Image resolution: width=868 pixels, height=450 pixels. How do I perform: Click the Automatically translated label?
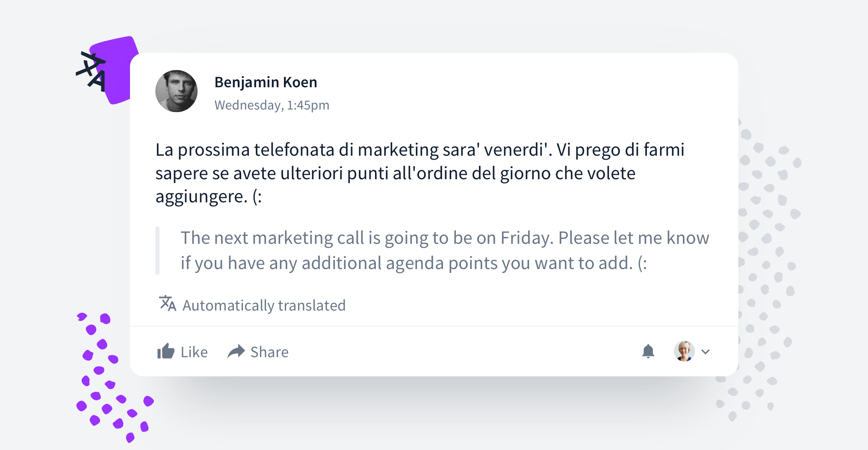tap(264, 305)
